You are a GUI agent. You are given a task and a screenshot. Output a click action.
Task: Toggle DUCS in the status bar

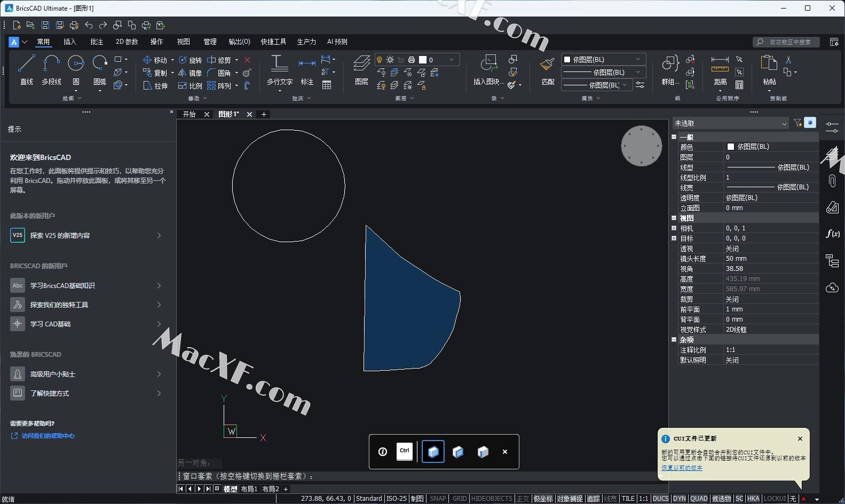(x=660, y=499)
